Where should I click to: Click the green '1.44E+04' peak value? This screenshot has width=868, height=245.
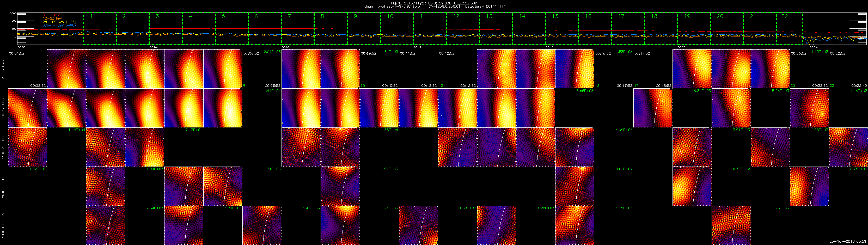coord(272,91)
